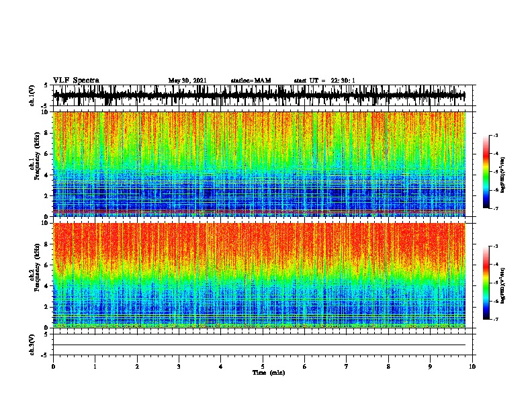Click the flat ch.3 voltage trace line

click(259, 345)
